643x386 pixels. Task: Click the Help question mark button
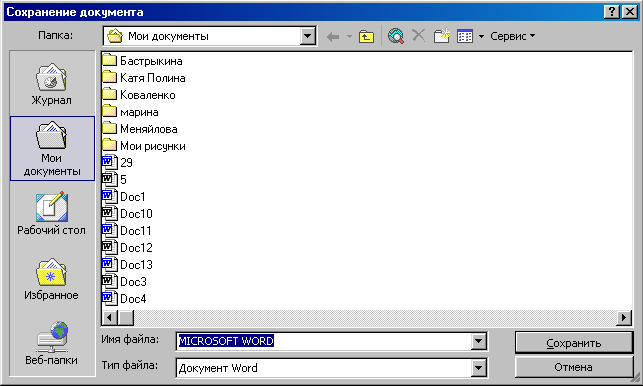coord(611,12)
